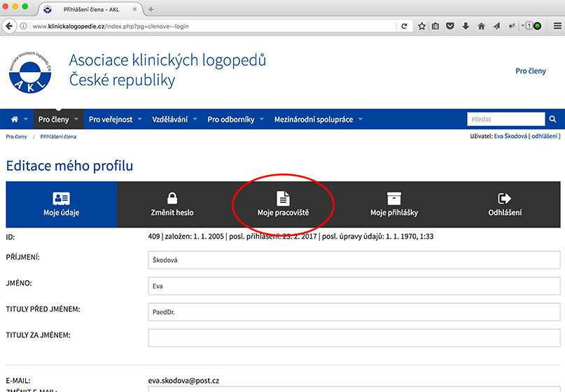Open the Změnit heslo tab
565x392 pixels.
pyautogui.click(x=172, y=204)
